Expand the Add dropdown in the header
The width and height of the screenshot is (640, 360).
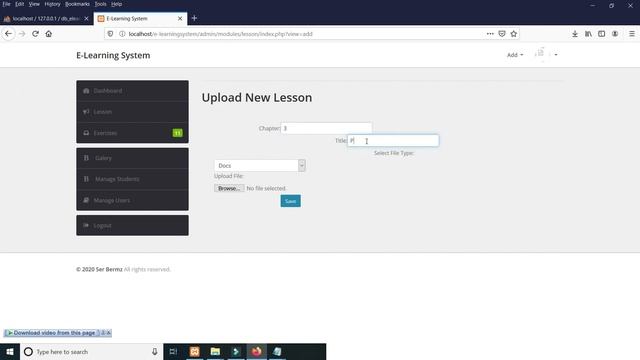515,55
